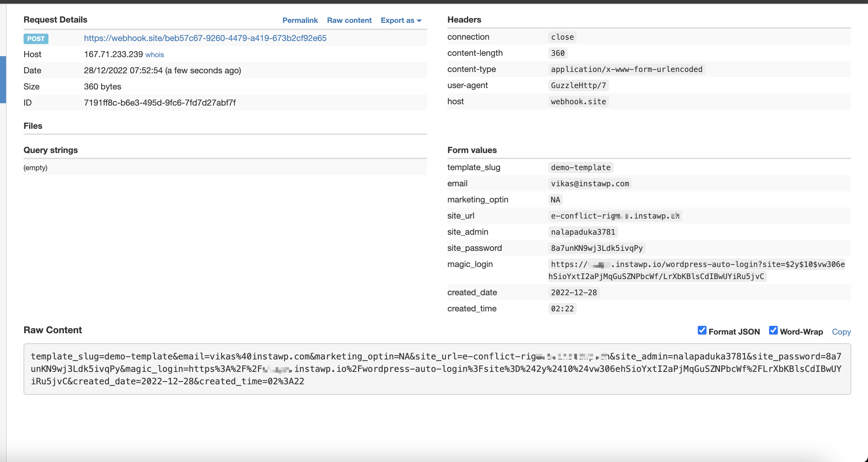Open the Permalink link

tap(300, 20)
